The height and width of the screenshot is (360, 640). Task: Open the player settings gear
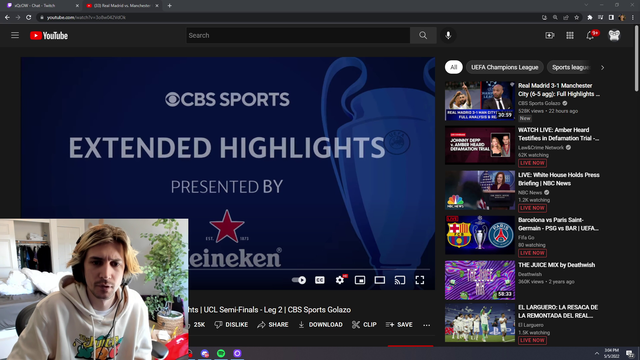pyautogui.click(x=340, y=280)
